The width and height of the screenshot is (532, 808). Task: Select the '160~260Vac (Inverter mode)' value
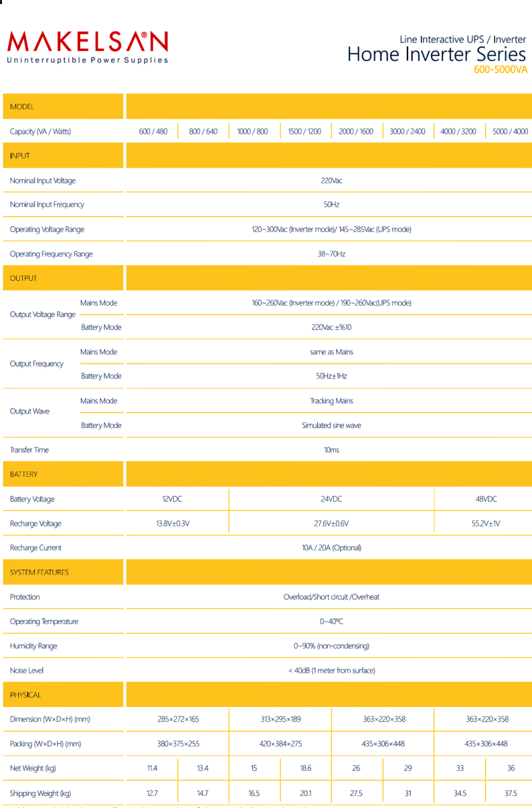(x=293, y=303)
